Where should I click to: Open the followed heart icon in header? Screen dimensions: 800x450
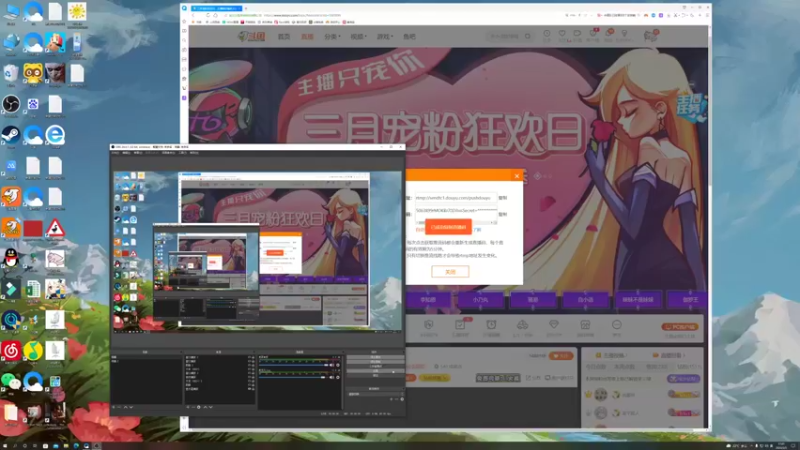coord(562,34)
